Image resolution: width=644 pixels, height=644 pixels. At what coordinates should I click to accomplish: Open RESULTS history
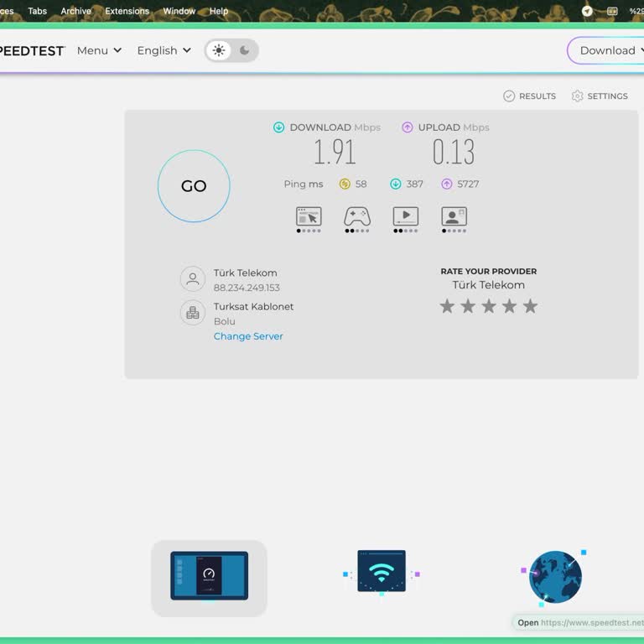tap(529, 96)
